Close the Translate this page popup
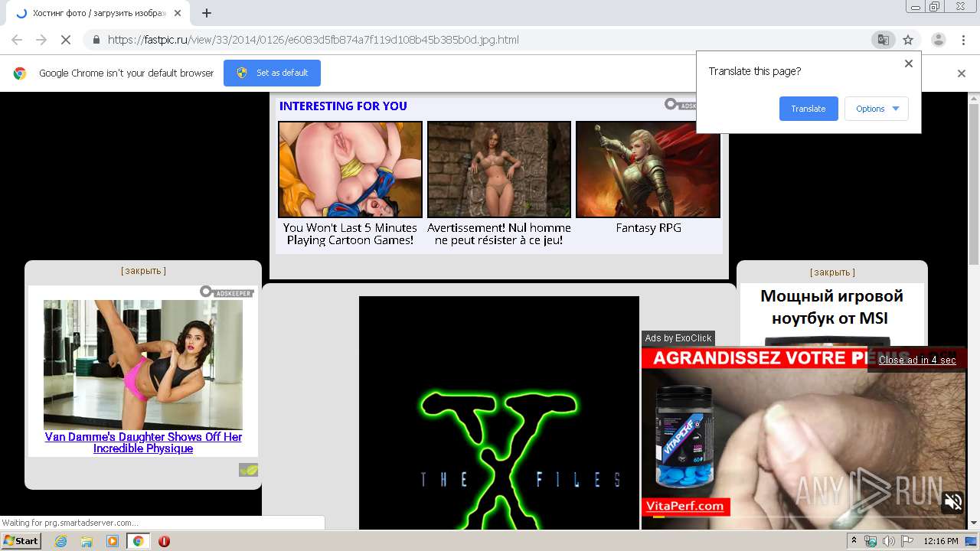 (x=909, y=64)
